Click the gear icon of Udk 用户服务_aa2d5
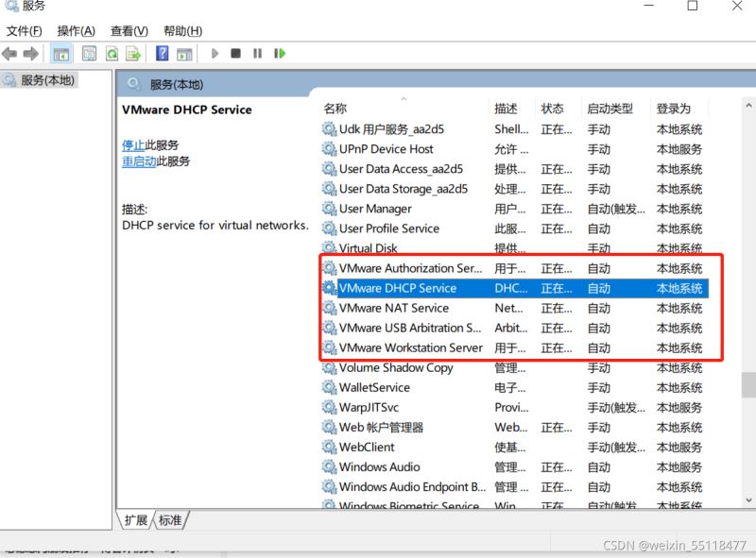 click(x=329, y=129)
